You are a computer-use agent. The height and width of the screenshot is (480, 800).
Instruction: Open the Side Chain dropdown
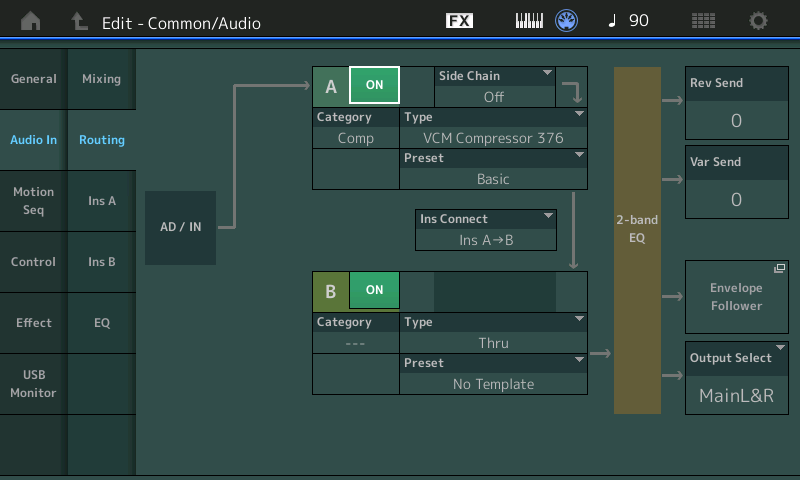coord(494,87)
